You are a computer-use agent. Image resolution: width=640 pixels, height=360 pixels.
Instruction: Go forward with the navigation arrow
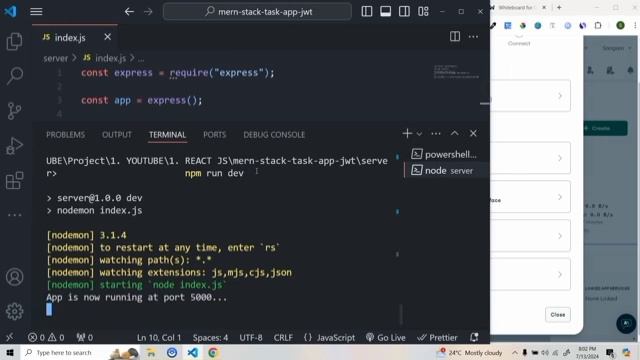click(148, 11)
